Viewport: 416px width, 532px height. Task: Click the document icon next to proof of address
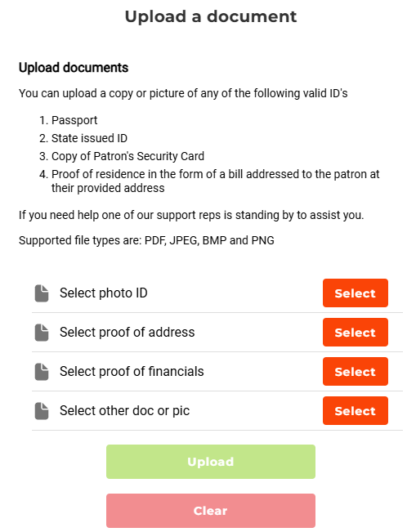point(42,332)
